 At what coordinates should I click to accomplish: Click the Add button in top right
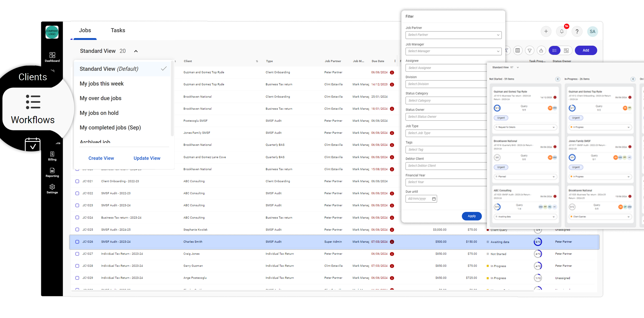[586, 50]
